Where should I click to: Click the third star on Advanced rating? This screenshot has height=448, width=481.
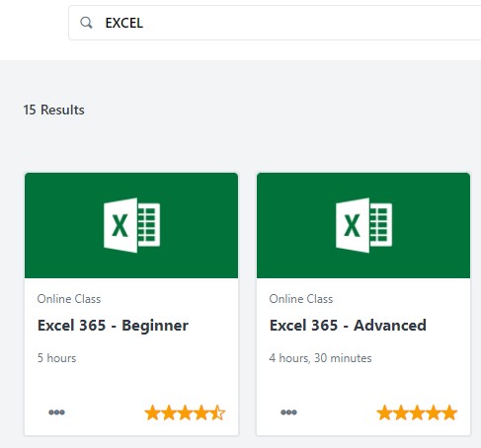pos(417,412)
